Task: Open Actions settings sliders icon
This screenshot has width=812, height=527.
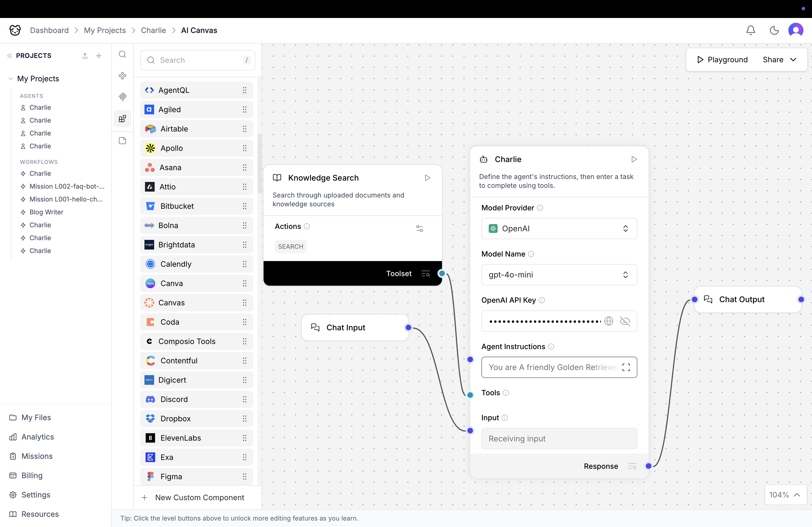Action: point(419,228)
